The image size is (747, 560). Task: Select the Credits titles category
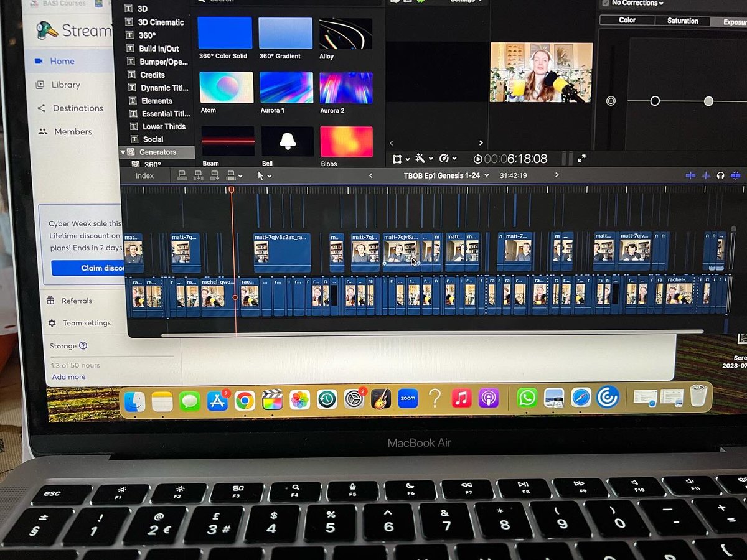tap(153, 75)
